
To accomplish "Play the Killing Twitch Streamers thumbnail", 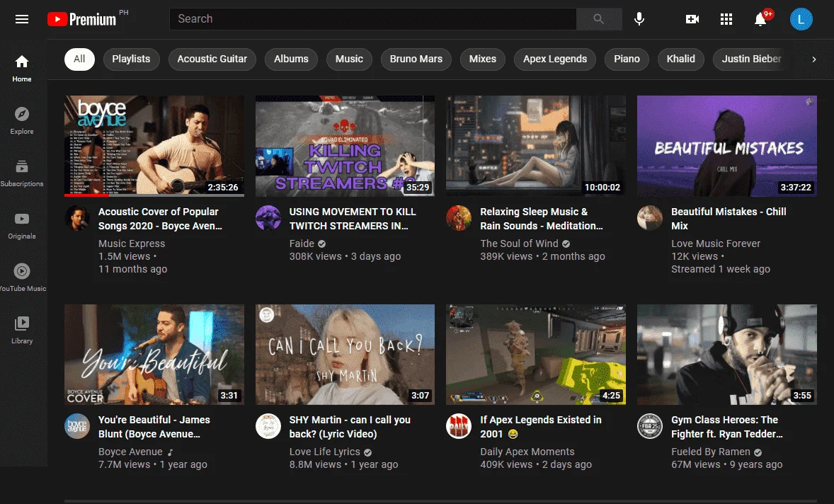I will pos(345,147).
